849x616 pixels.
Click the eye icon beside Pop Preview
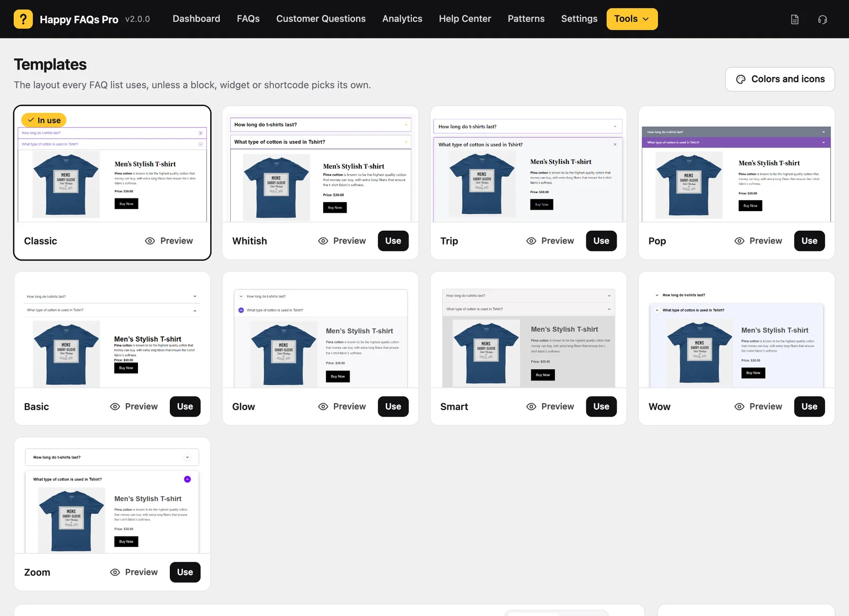(739, 241)
